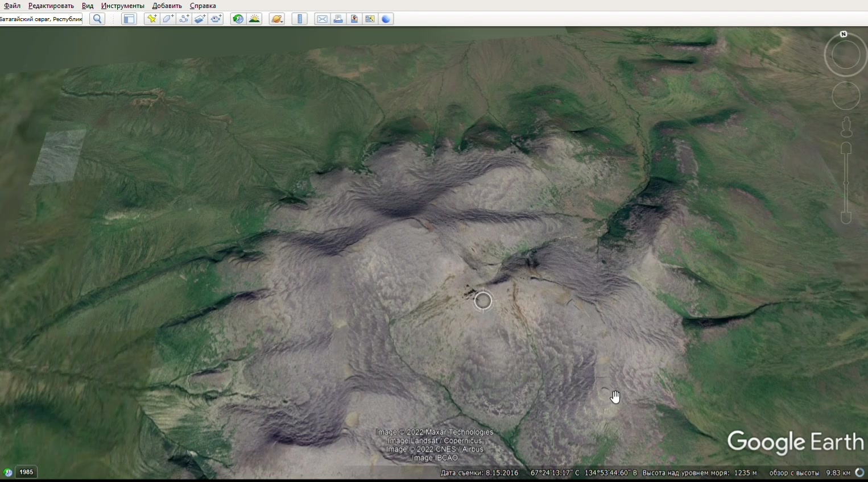View in Google Maps icon

tap(370, 19)
